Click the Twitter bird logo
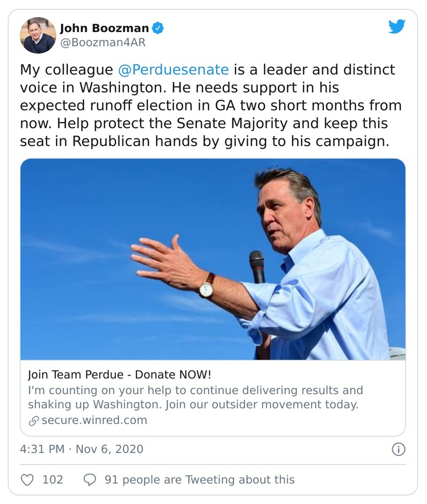This screenshot has width=427, height=504. (397, 27)
